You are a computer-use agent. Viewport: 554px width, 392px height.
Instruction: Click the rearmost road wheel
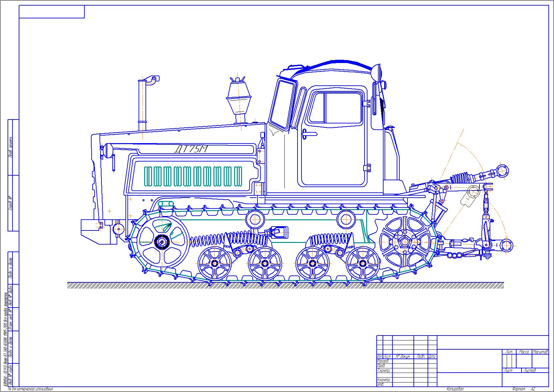(x=363, y=263)
